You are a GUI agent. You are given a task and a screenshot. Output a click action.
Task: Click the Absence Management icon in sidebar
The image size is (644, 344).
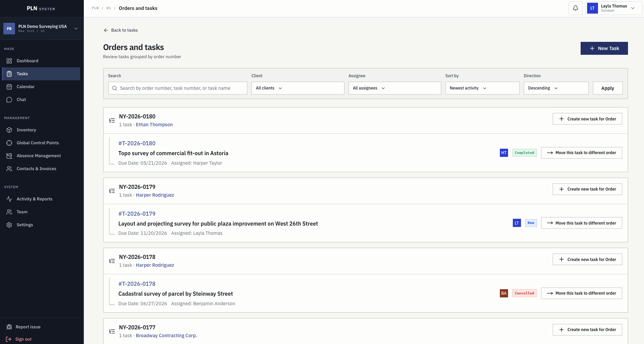(9, 156)
